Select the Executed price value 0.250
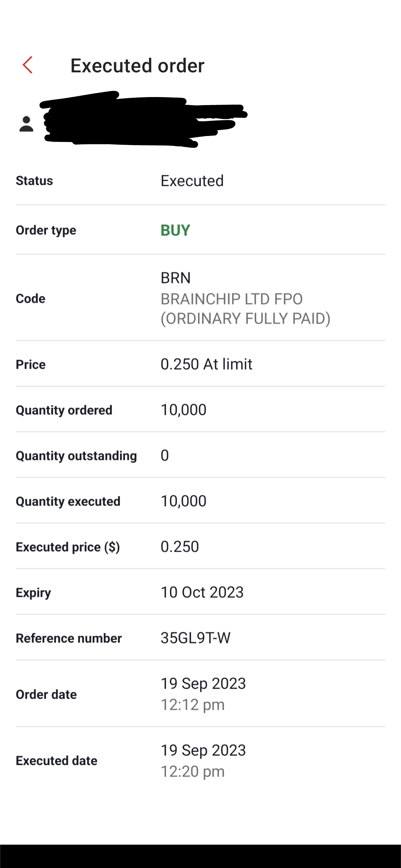Image resolution: width=401 pixels, height=868 pixels. coord(180,547)
